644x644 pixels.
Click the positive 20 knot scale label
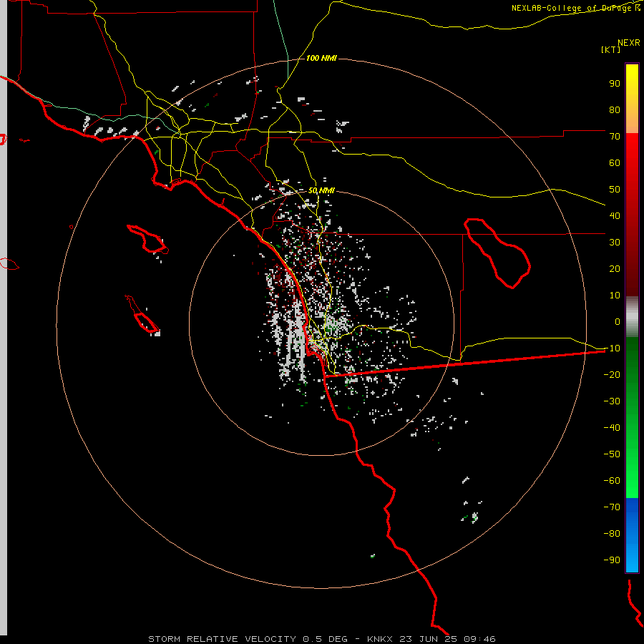[615, 268]
